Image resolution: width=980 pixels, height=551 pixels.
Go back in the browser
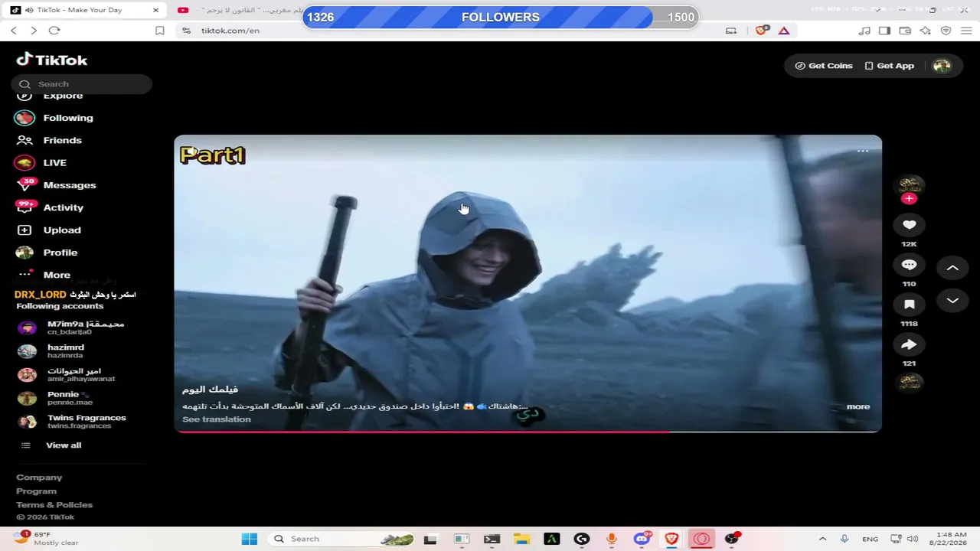(x=14, y=31)
